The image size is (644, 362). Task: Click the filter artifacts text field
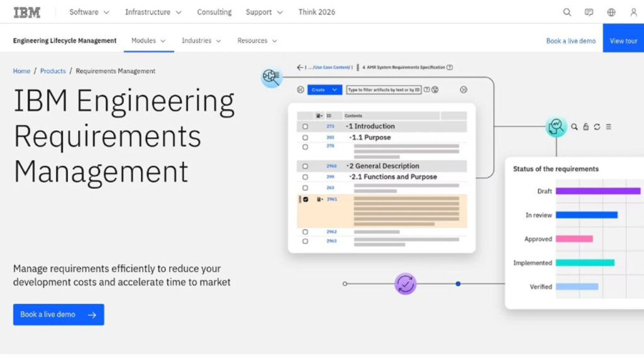[384, 90]
